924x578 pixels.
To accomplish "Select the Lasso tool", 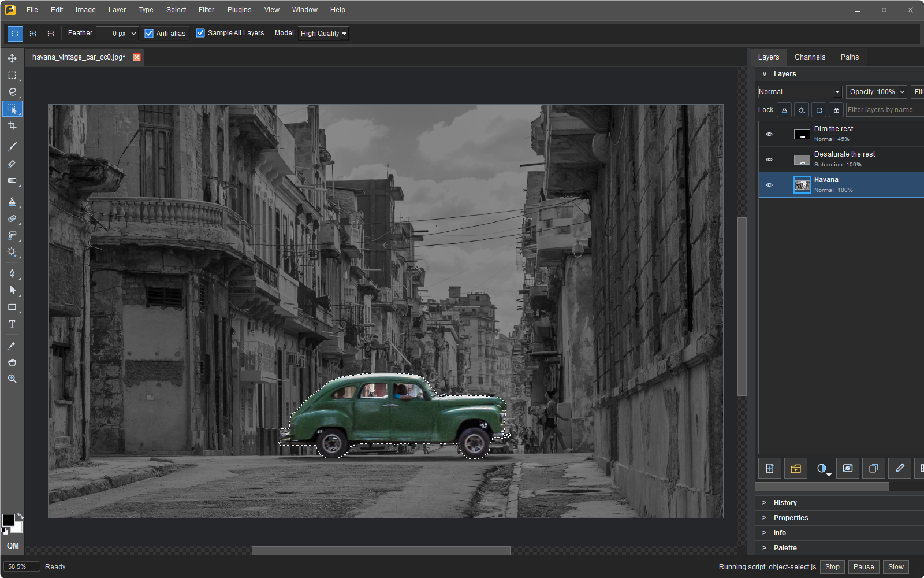I will click(12, 92).
